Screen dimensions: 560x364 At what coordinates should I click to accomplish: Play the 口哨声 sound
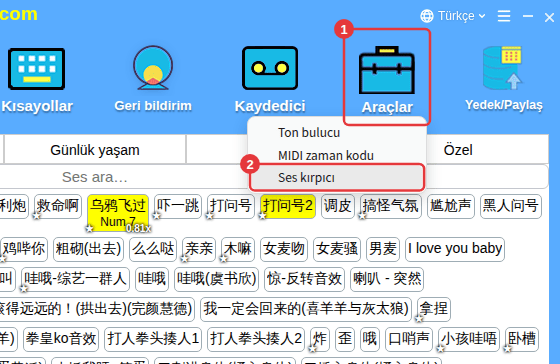click(409, 339)
